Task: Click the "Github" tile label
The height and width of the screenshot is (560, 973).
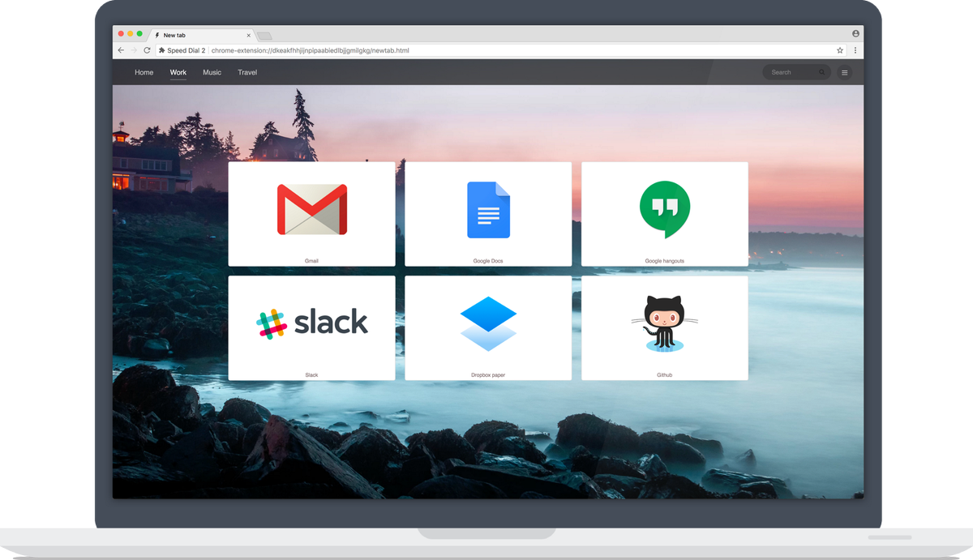Action: coord(665,375)
